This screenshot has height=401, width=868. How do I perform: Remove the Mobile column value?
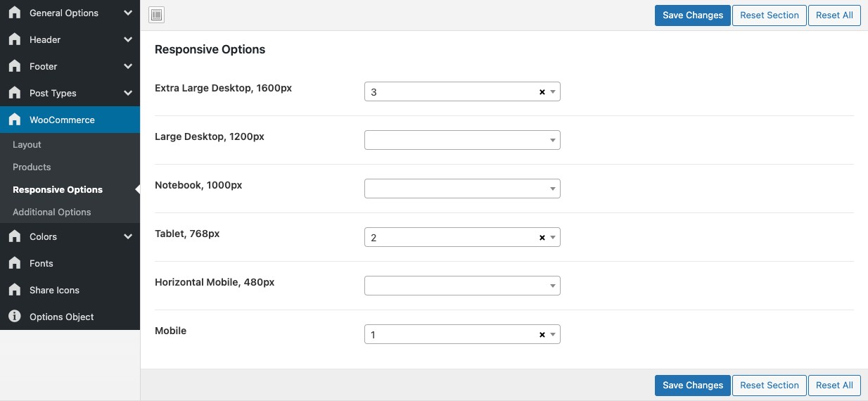click(542, 335)
